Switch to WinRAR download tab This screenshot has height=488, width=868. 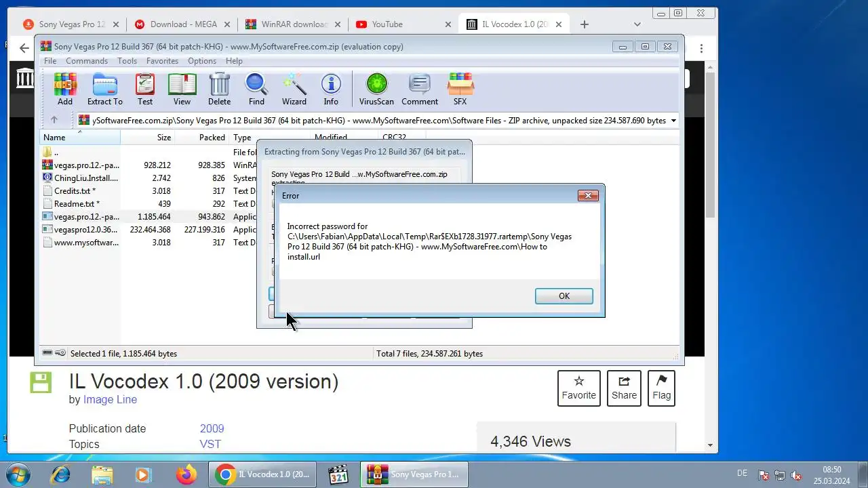click(x=294, y=24)
